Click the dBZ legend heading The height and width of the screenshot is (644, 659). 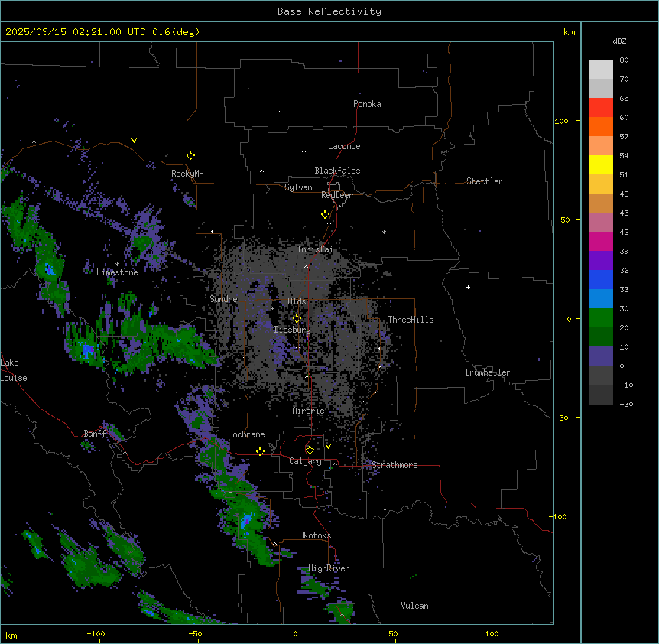tap(619, 41)
